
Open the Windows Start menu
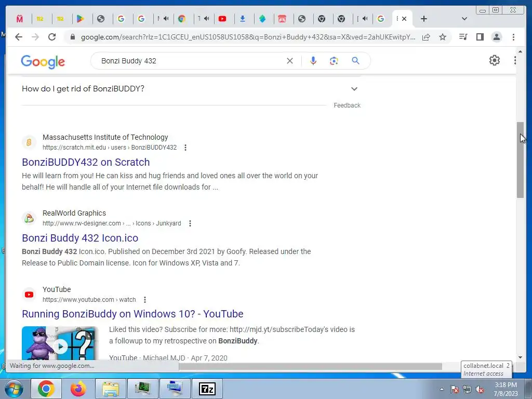coord(14,389)
